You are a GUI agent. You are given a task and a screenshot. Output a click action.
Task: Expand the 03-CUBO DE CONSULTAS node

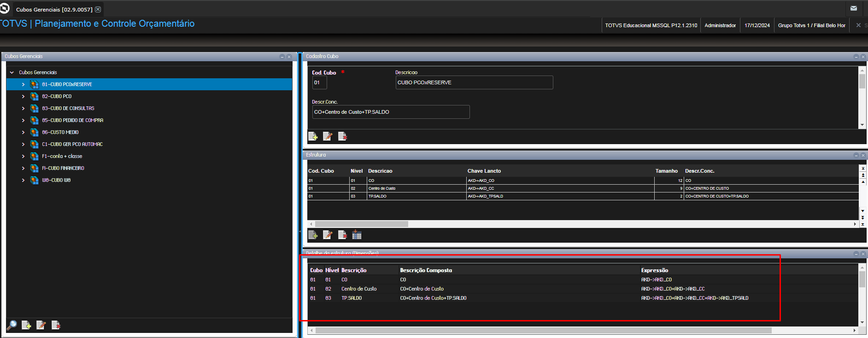(x=23, y=108)
